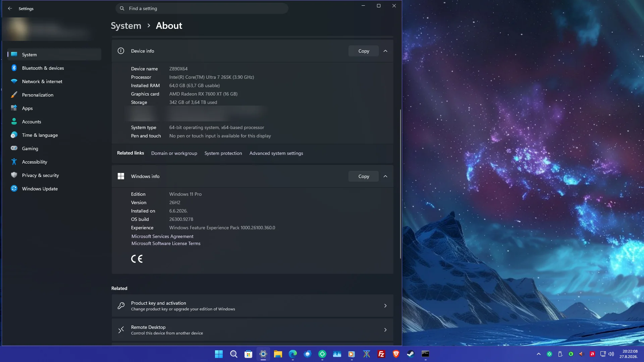Launch FileZilla from the taskbar

coord(381,354)
